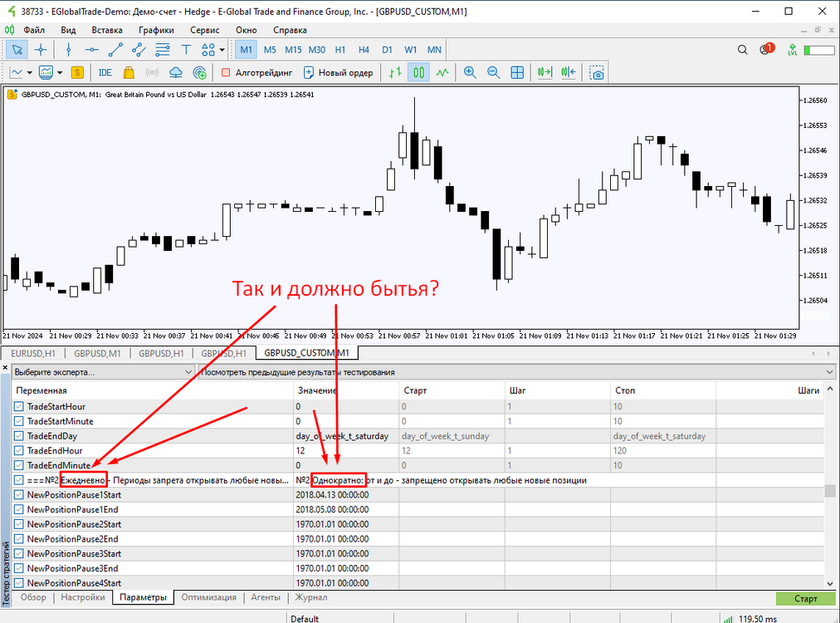840x623 pixels.
Task: Expand the previous test results dropdown
Action: [517, 372]
